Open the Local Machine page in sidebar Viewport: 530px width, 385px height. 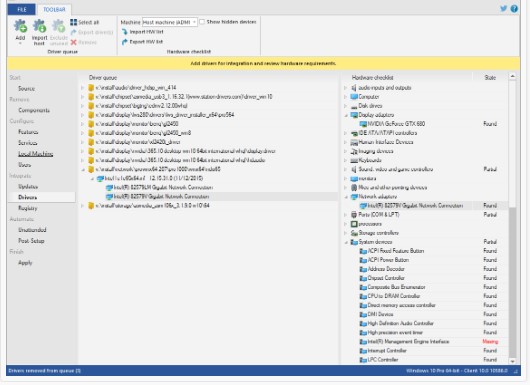(x=35, y=154)
